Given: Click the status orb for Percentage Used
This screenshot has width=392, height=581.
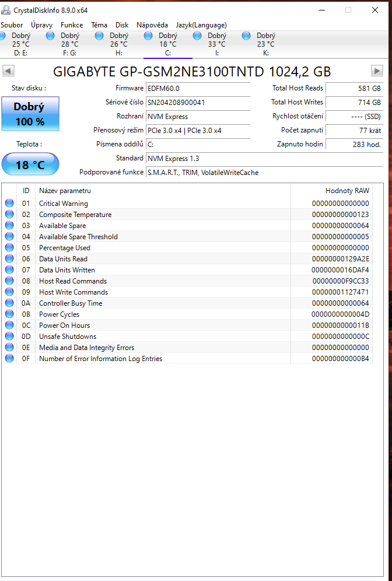Looking at the screenshot, I should pyautogui.click(x=9, y=247).
